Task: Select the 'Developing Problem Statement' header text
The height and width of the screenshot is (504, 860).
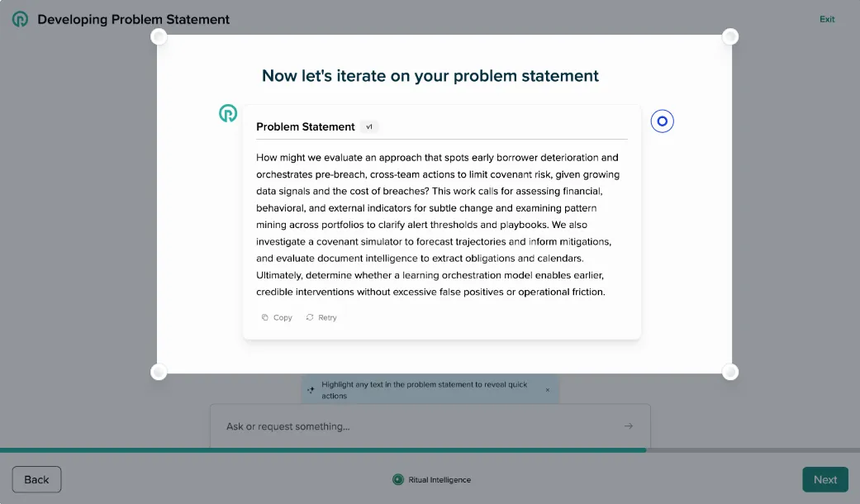Action: click(x=132, y=18)
